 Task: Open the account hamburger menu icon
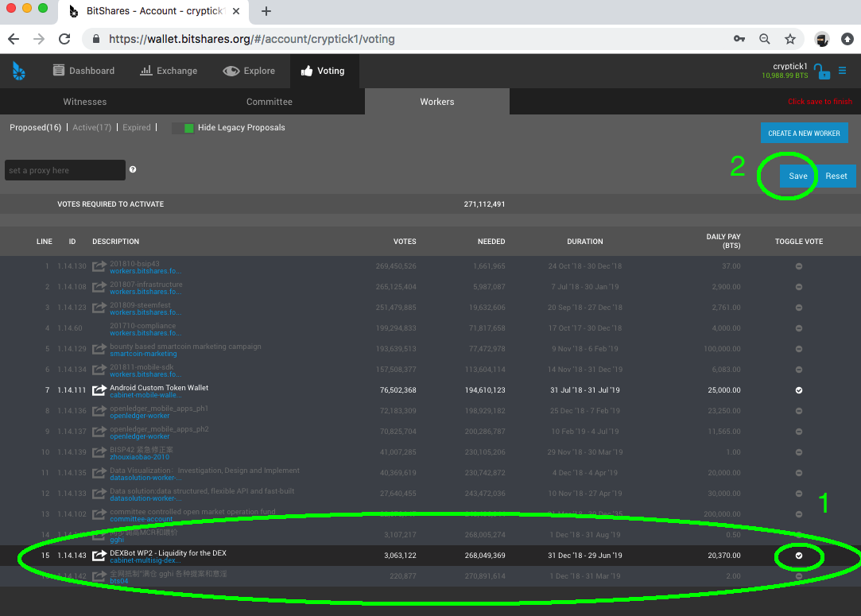(843, 71)
